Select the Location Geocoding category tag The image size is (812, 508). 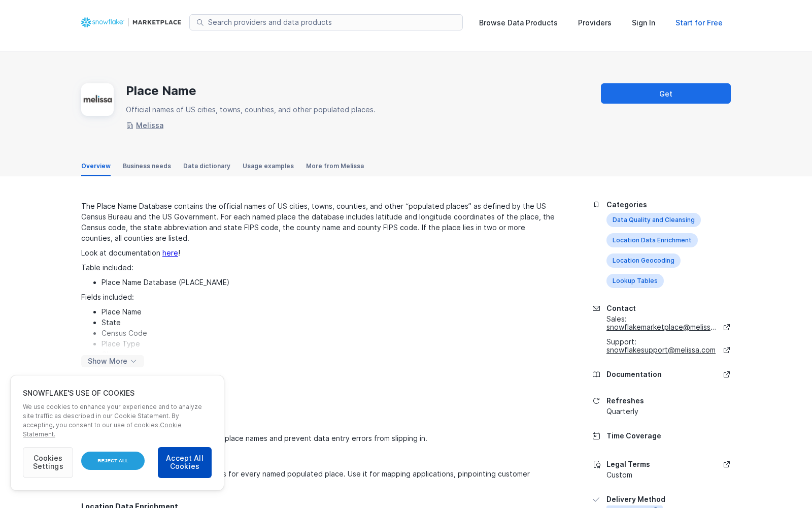[644, 261]
